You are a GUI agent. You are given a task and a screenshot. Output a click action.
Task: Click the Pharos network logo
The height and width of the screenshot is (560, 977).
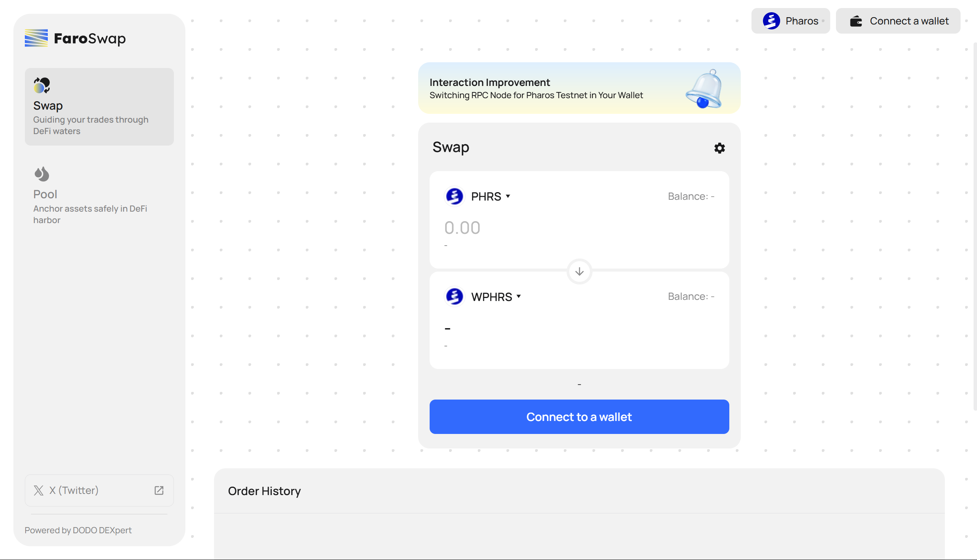(x=771, y=21)
